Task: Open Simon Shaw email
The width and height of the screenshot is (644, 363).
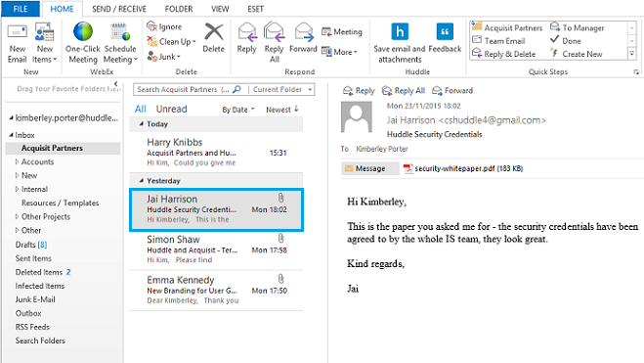Action: tap(216, 250)
